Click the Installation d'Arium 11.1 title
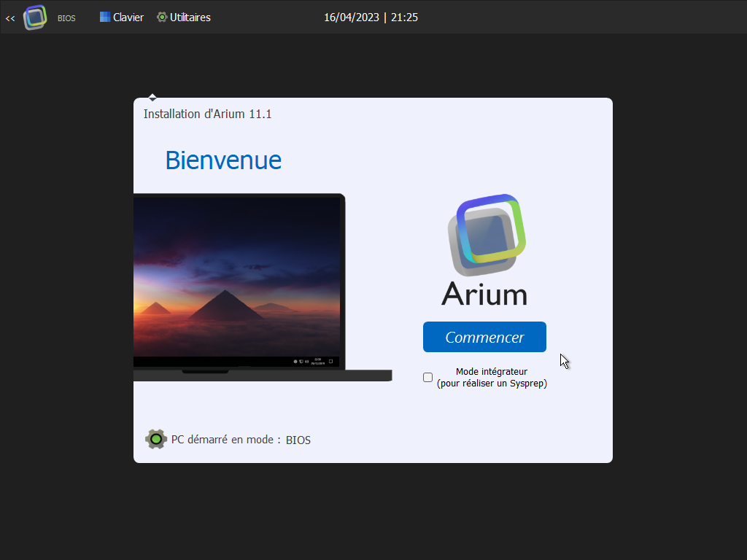This screenshot has width=747, height=560. point(208,114)
